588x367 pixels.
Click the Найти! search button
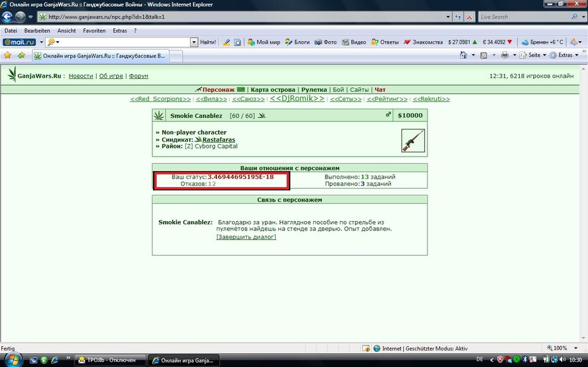(x=208, y=42)
